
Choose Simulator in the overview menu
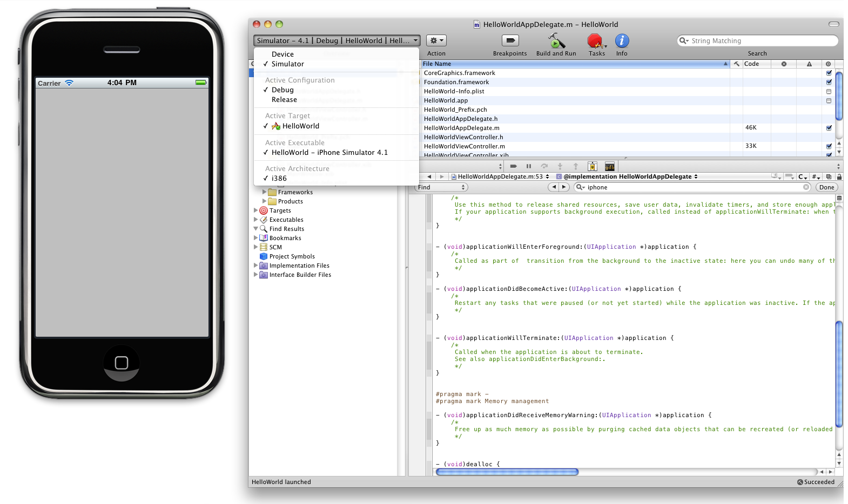[336, 64]
